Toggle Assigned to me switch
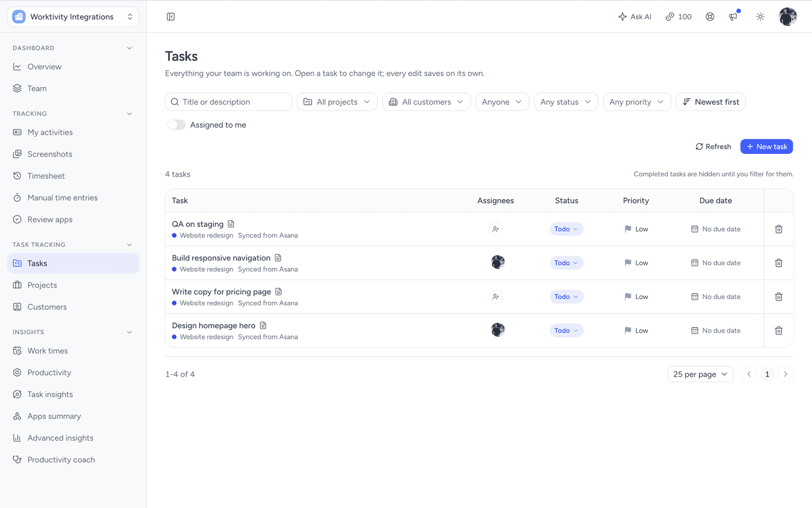 (177, 125)
